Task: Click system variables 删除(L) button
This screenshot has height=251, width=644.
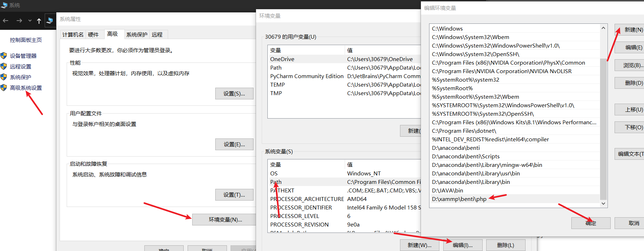Action: [506, 245]
